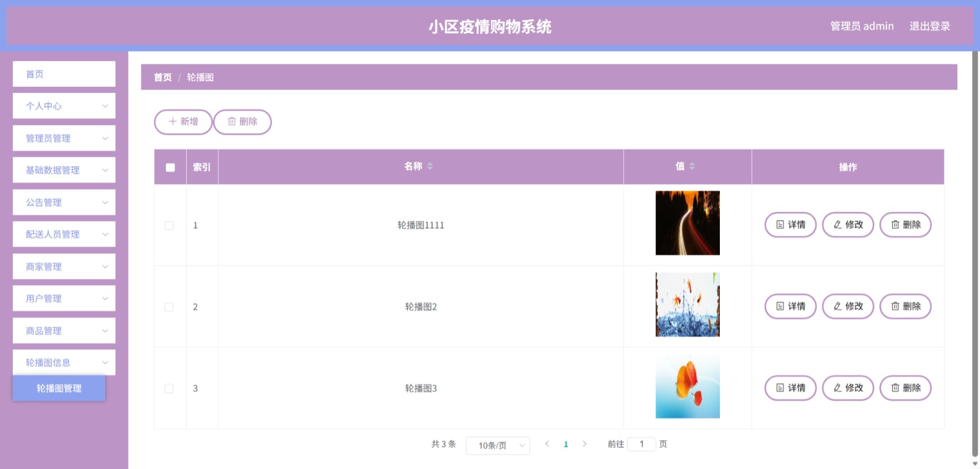
Task: Expand the 商品管理 sidebar menu
Action: [64, 331]
